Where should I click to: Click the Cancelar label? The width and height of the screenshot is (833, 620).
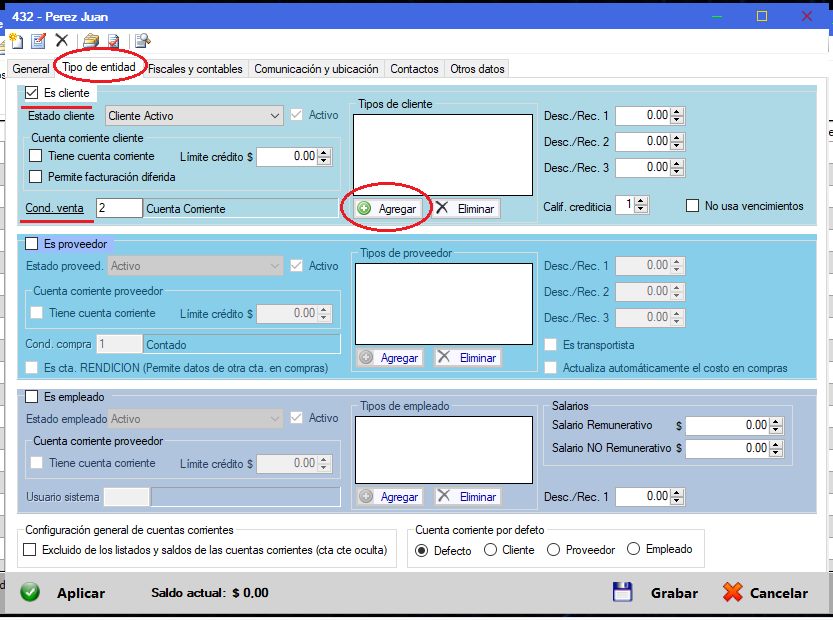[778, 593]
